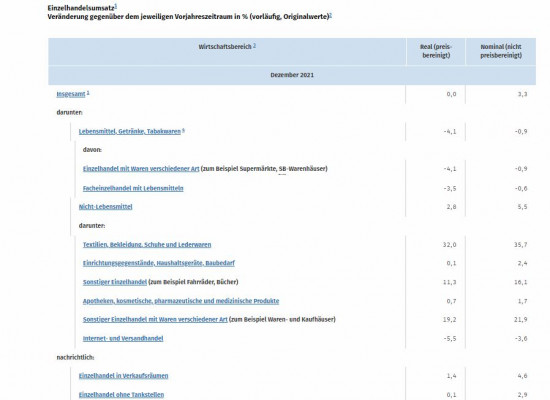Click footnote 1 next to Insgesamt
This screenshot has width=550, height=400.
[88, 93]
